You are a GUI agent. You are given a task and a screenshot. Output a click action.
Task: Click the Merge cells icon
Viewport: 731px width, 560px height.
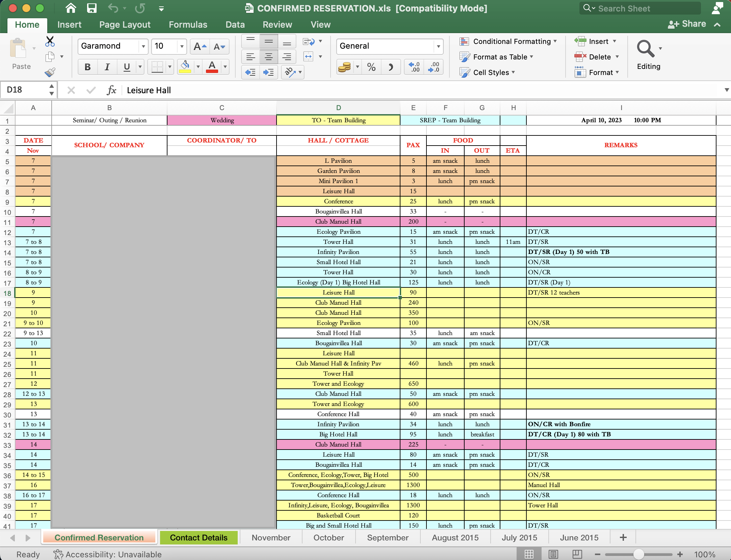[x=308, y=57]
